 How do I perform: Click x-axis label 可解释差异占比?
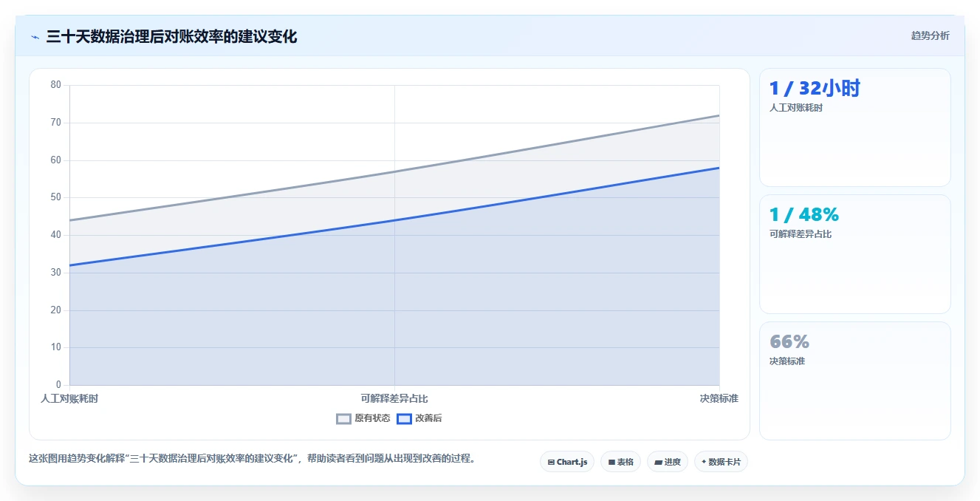pyautogui.click(x=394, y=398)
